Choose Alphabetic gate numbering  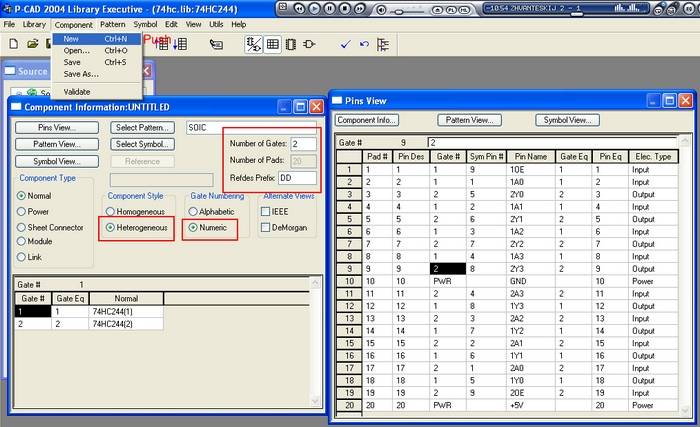[x=196, y=212]
